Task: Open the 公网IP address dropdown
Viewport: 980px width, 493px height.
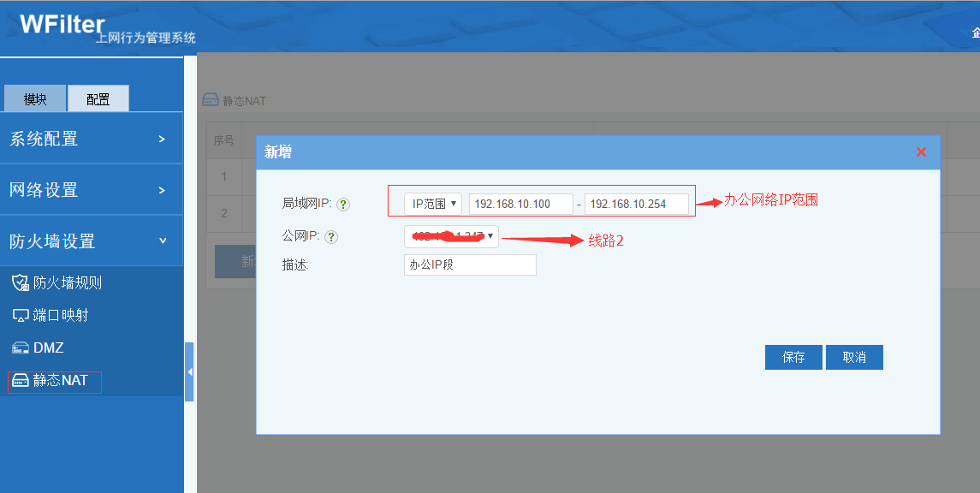Action: point(451,236)
